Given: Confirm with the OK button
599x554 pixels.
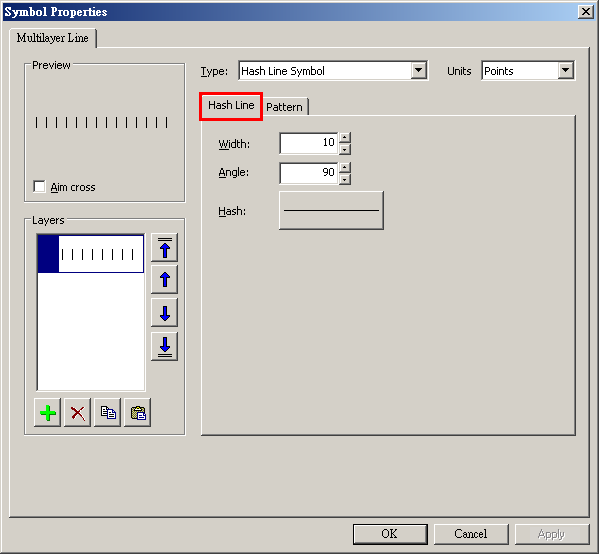Looking at the screenshot, I should (x=390, y=534).
